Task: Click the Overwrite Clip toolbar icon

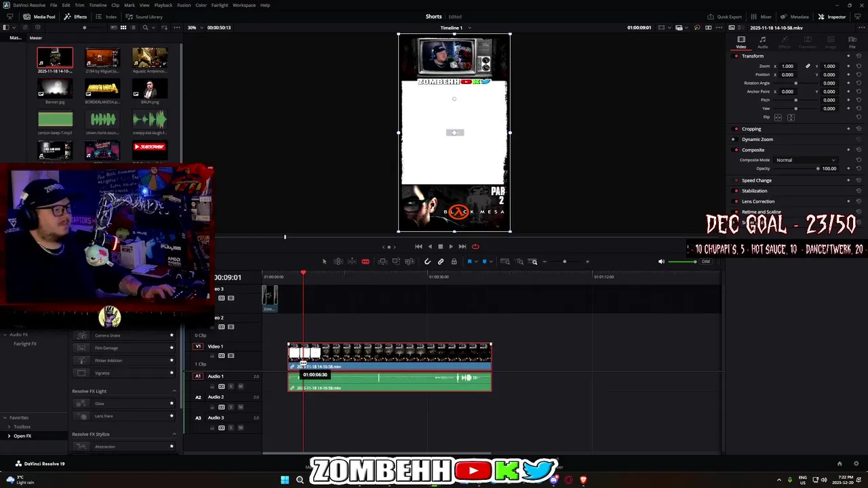Action: [396, 262]
